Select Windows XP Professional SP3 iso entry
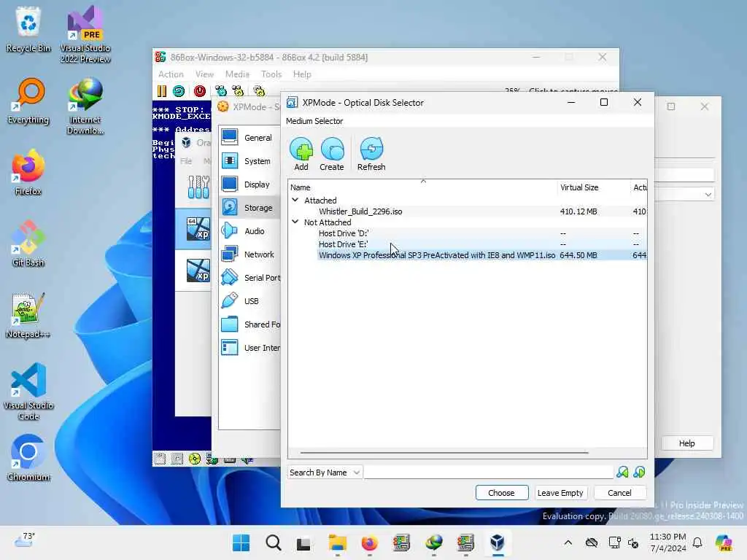747x560 pixels. pyautogui.click(x=437, y=255)
